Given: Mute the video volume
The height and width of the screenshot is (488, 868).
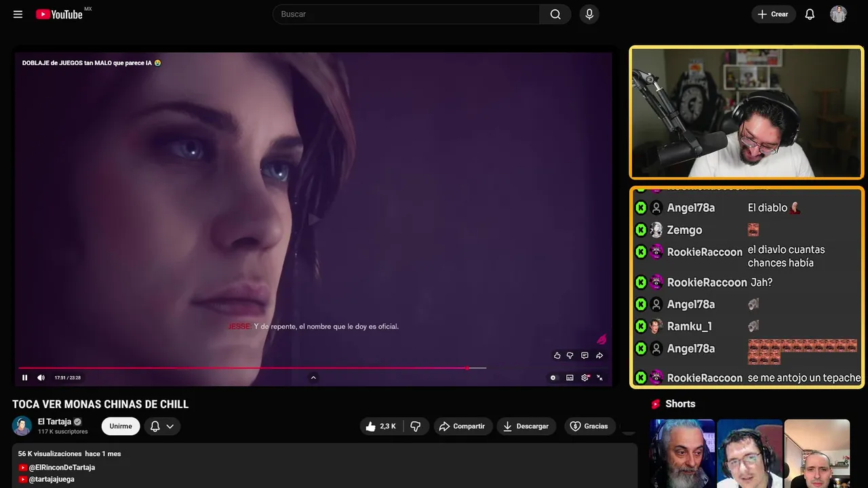Looking at the screenshot, I should [x=41, y=378].
